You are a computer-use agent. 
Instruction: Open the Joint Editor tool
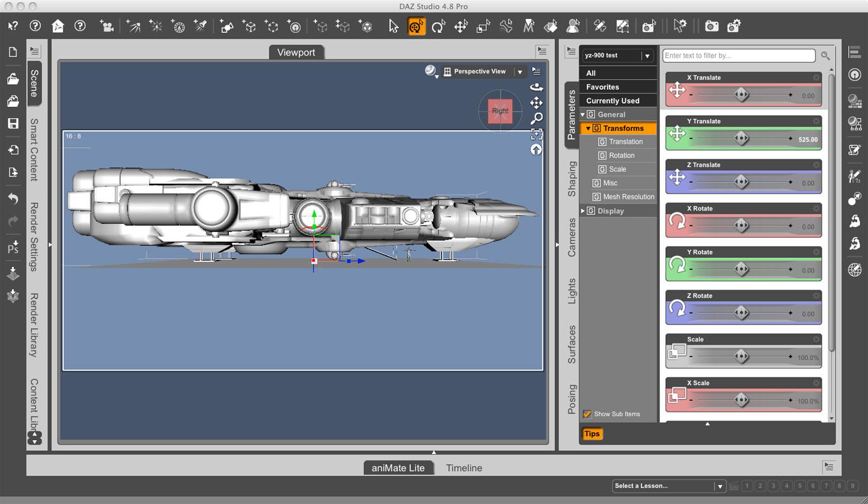600,26
